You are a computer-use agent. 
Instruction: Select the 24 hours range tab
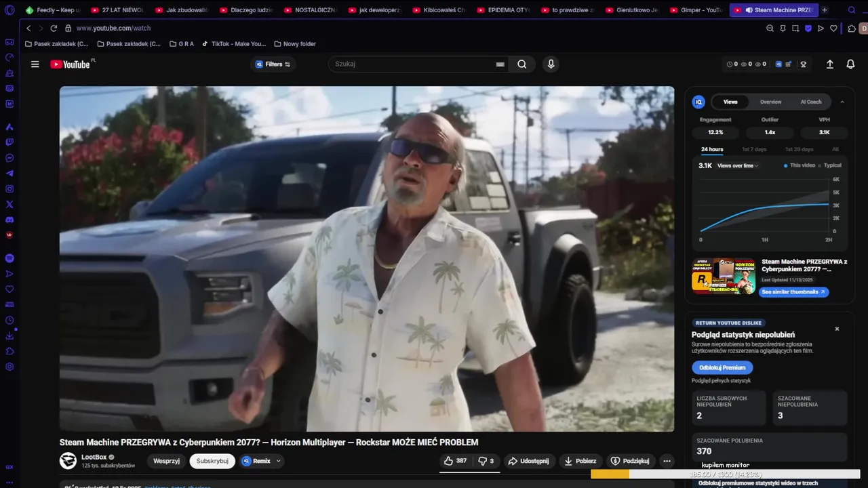(x=712, y=149)
